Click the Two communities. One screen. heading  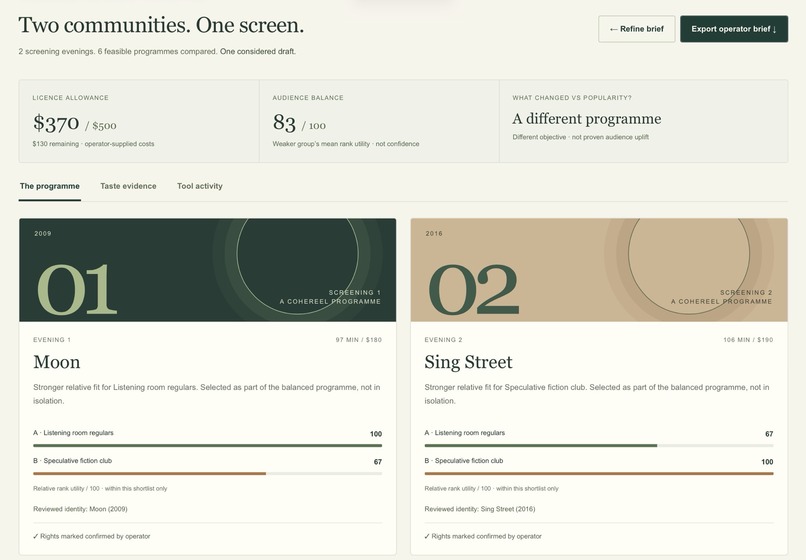tap(161, 25)
